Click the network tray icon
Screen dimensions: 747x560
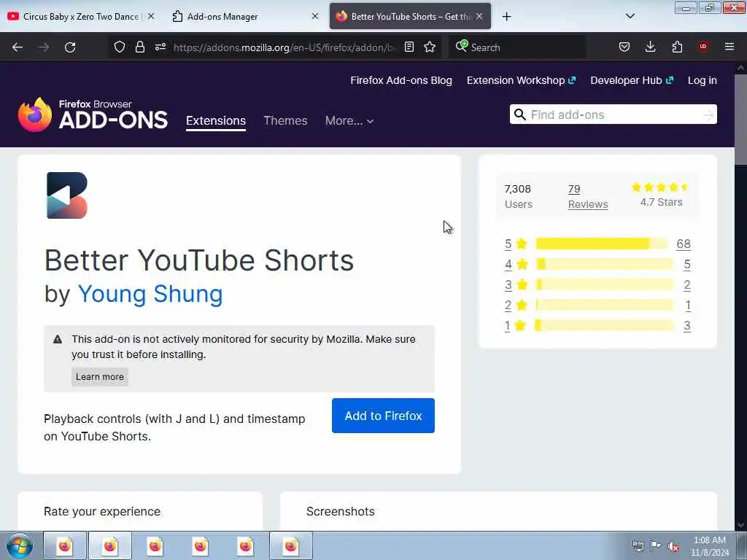point(638,546)
